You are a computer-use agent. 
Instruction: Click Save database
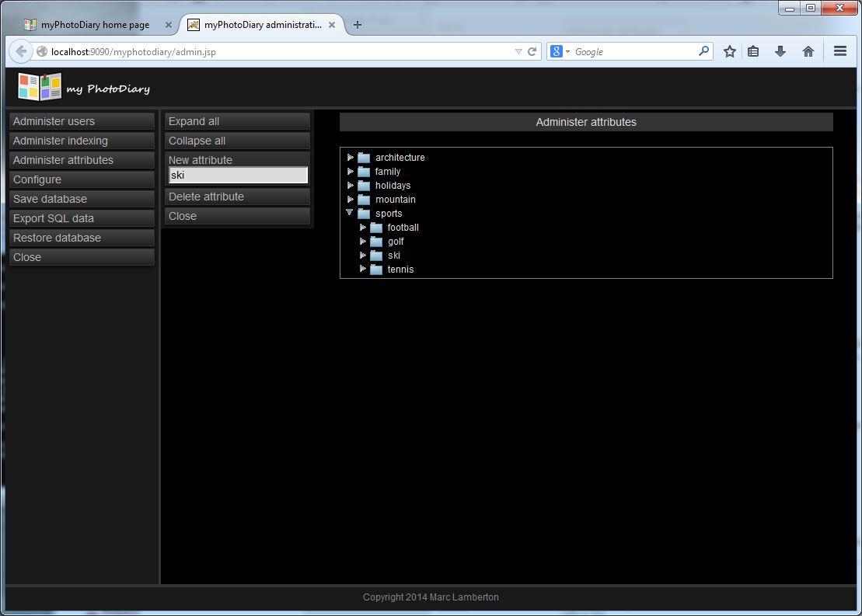tap(82, 199)
